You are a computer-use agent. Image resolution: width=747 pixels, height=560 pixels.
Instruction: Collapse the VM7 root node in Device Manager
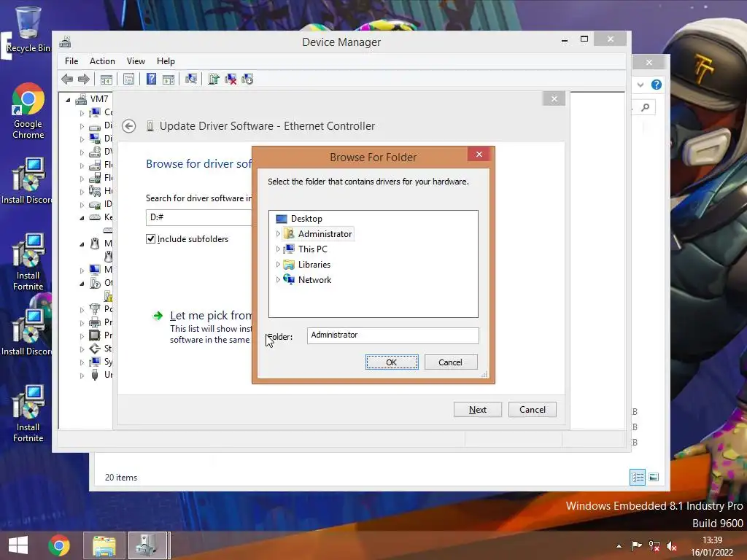pos(68,99)
